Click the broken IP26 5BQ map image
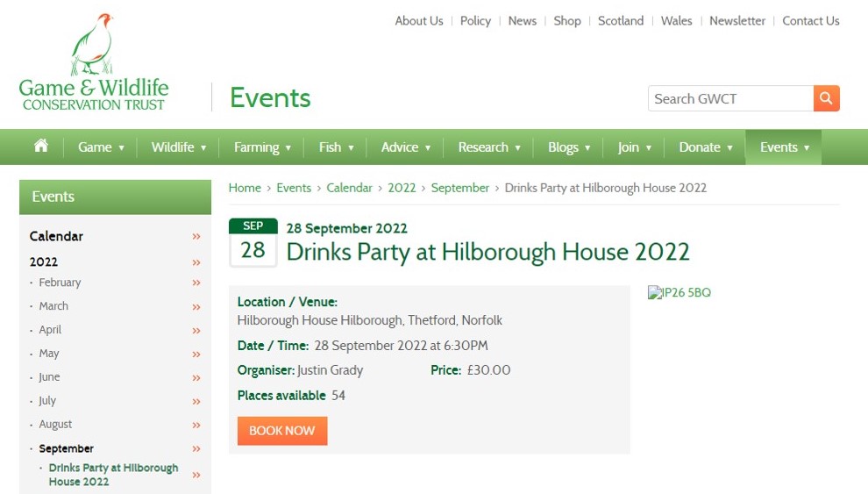 pyautogui.click(x=679, y=293)
